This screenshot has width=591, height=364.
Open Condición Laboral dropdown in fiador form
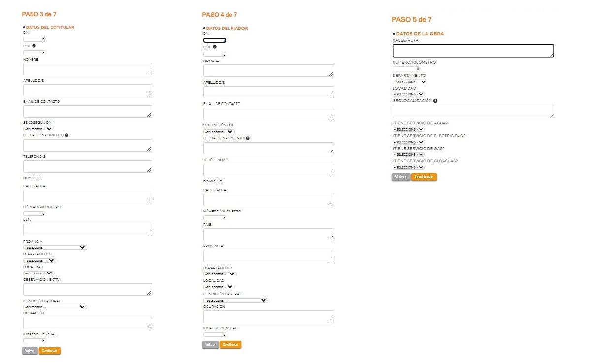point(235,300)
